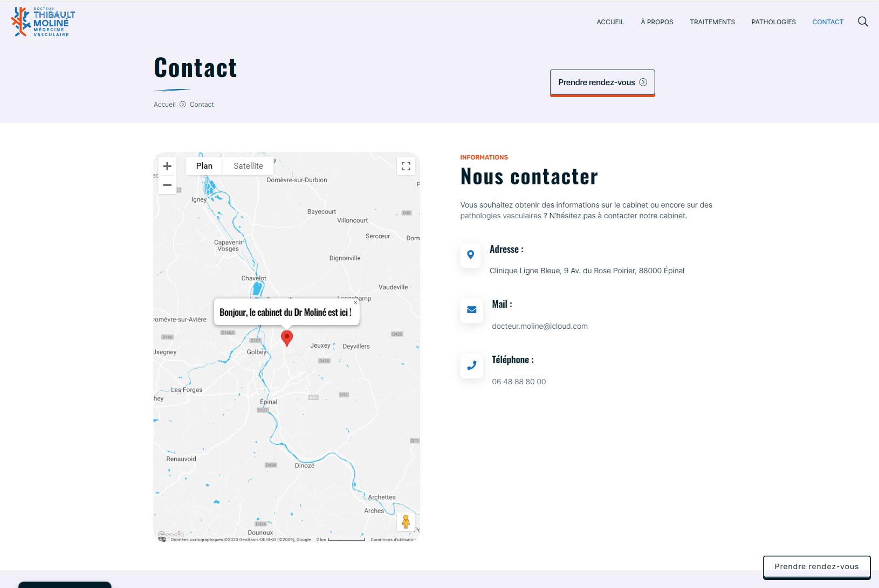Select the Contact menu item
Image resolution: width=879 pixels, height=588 pixels.
tap(828, 22)
